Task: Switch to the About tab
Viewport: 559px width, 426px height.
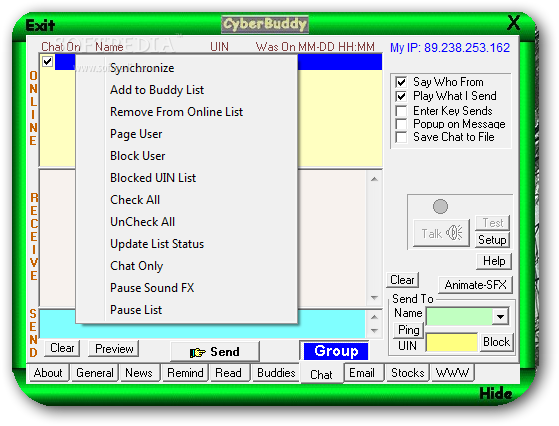Action: 48,373
